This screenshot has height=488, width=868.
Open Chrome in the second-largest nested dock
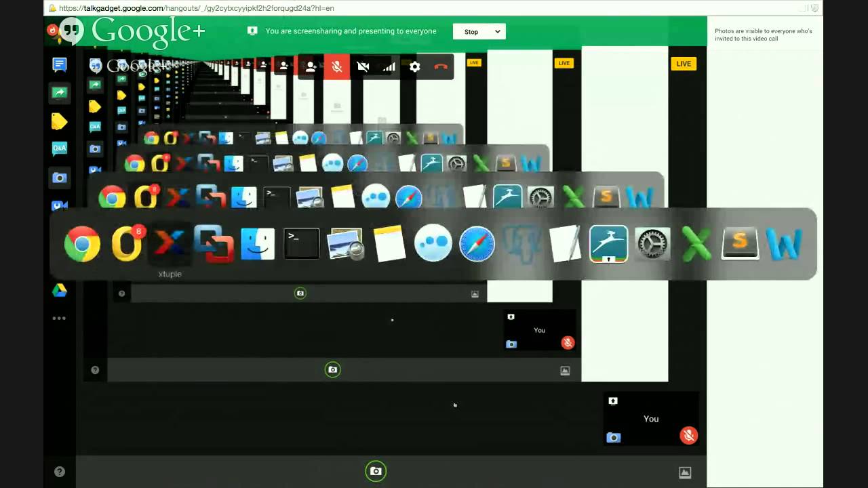tap(112, 197)
